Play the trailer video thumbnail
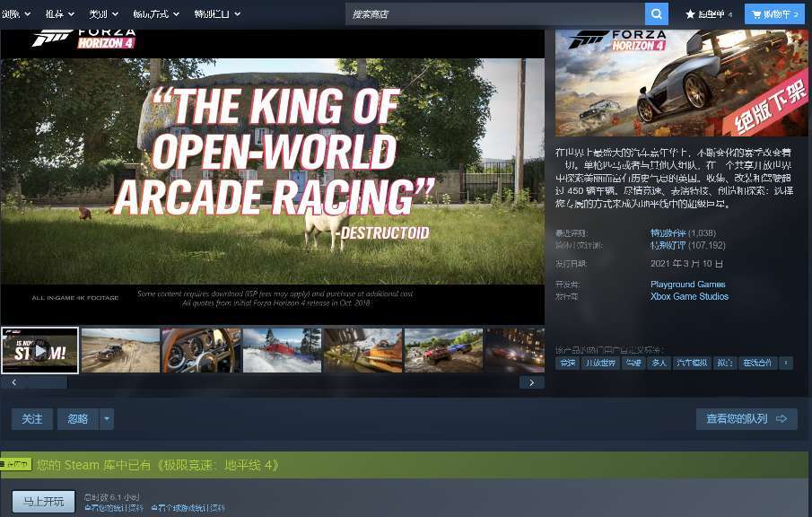The image size is (812, 517). pos(39,350)
